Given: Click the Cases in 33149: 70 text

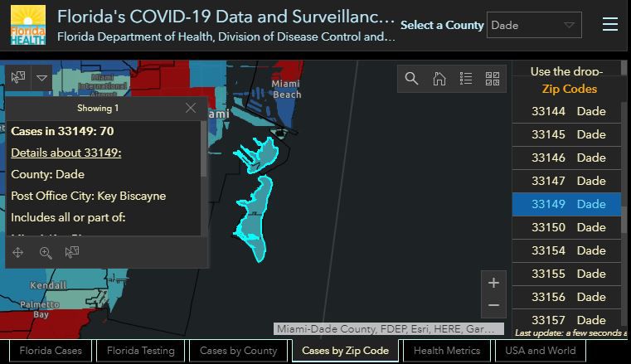Looking at the screenshot, I should tap(62, 131).
